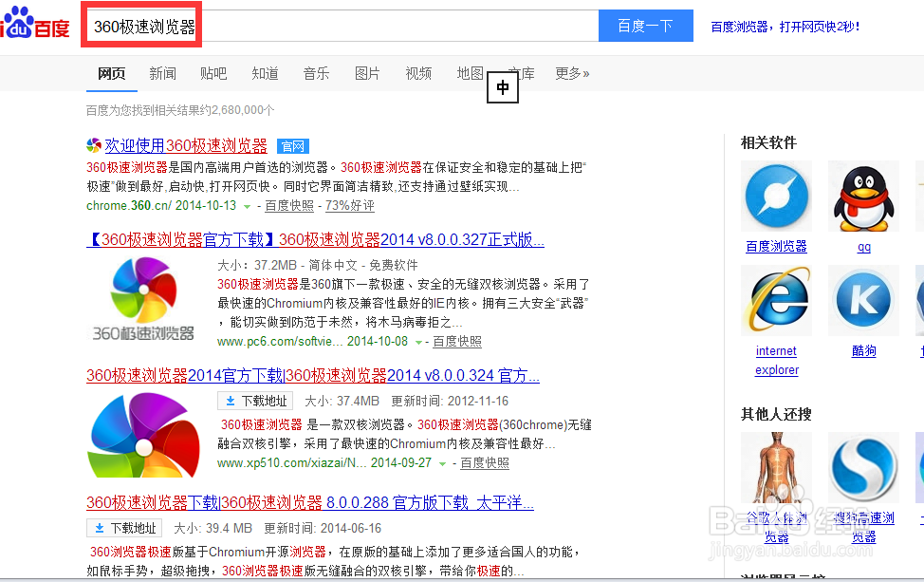924x582 pixels.
Task: Switch to the 贴吧 tab
Action: (213, 74)
